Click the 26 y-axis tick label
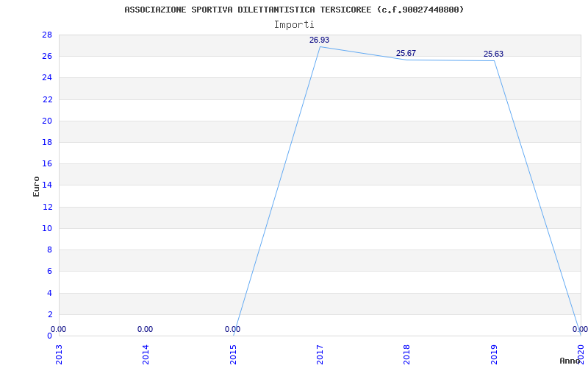 click(47, 57)
